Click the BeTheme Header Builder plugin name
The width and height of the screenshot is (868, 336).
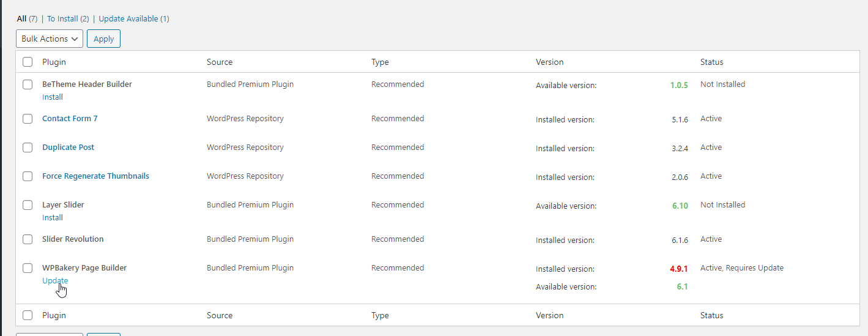point(87,84)
